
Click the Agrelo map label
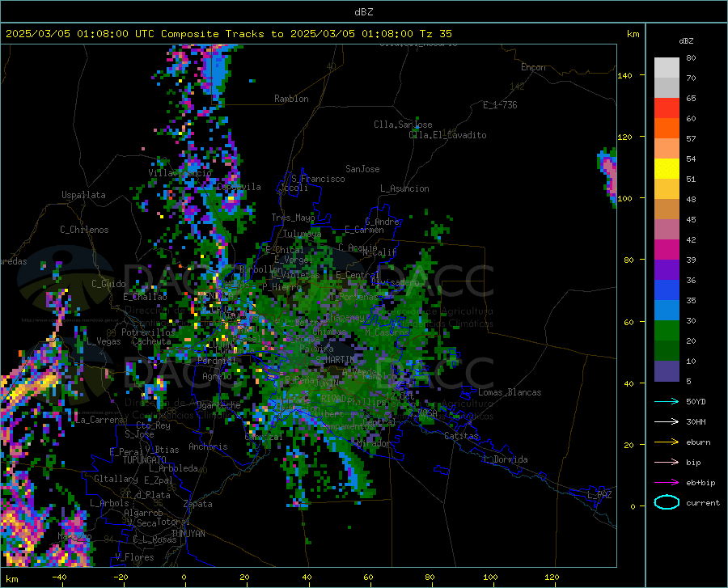pyautogui.click(x=217, y=376)
